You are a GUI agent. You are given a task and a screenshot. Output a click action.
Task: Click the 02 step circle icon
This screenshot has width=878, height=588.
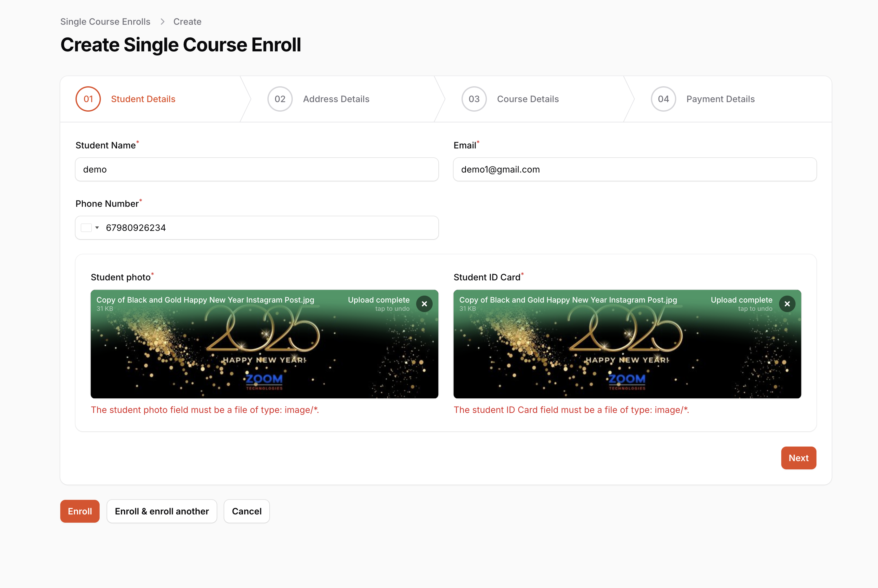280,99
